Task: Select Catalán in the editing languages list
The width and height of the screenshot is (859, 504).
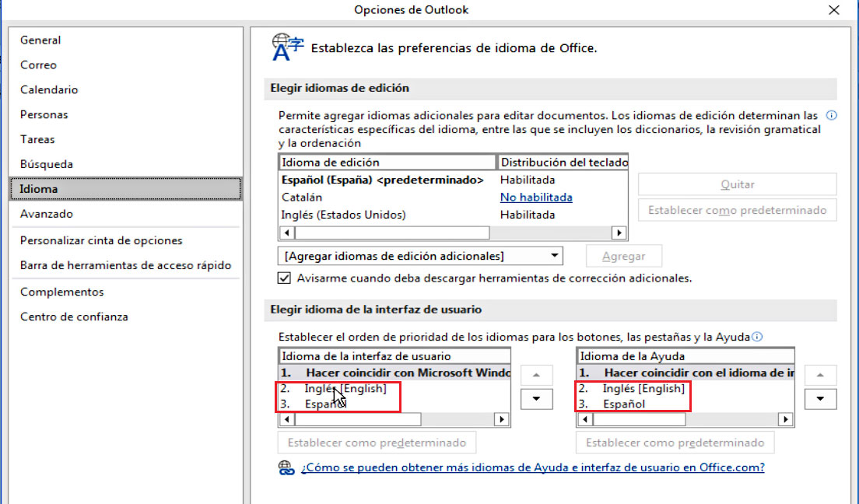Action: tap(304, 197)
